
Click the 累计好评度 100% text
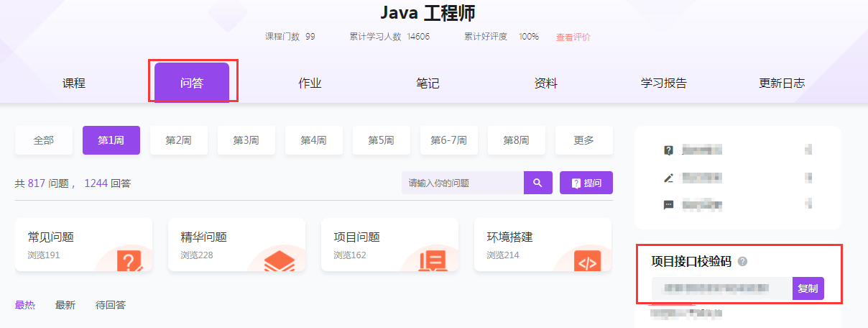[x=502, y=37]
